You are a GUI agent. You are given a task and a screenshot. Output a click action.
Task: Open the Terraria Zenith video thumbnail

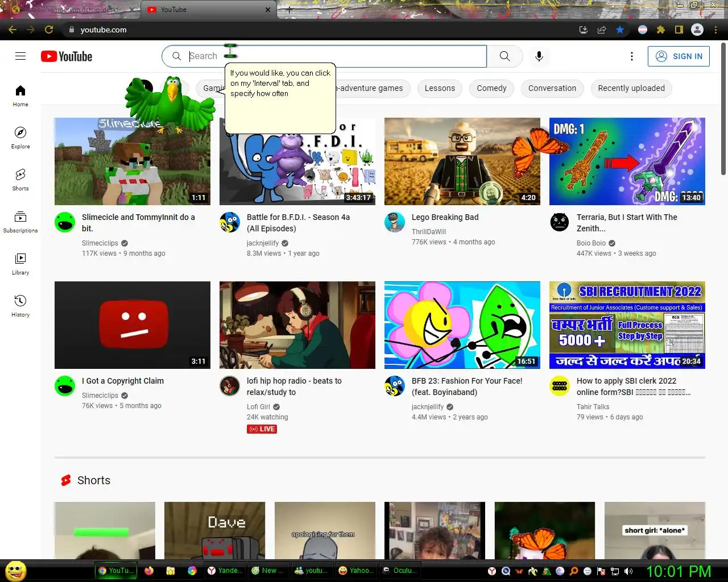pos(627,161)
